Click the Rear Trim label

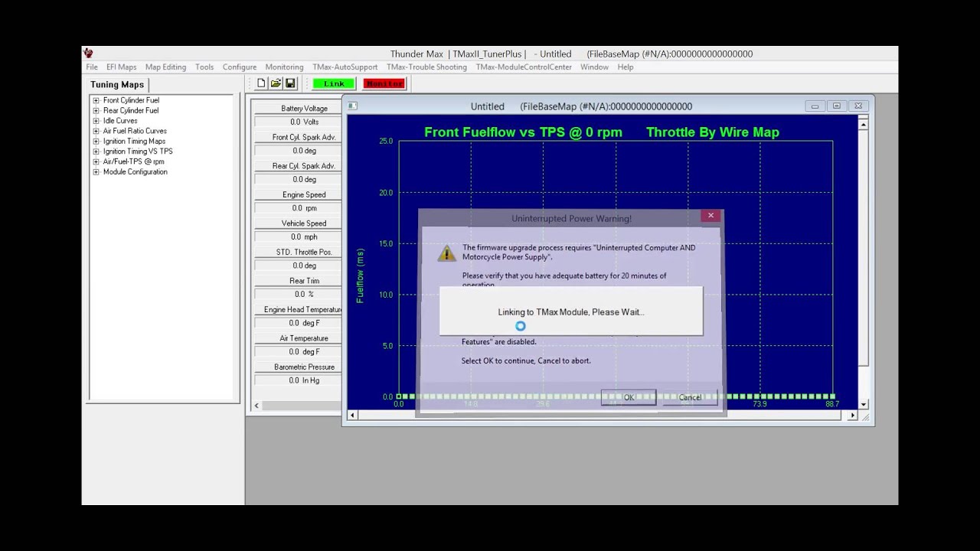click(304, 281)
